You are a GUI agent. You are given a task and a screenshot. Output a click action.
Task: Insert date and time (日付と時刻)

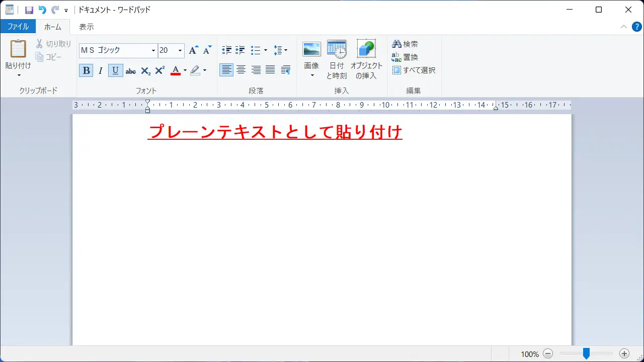pyautogui.click(x=337, y=49)
